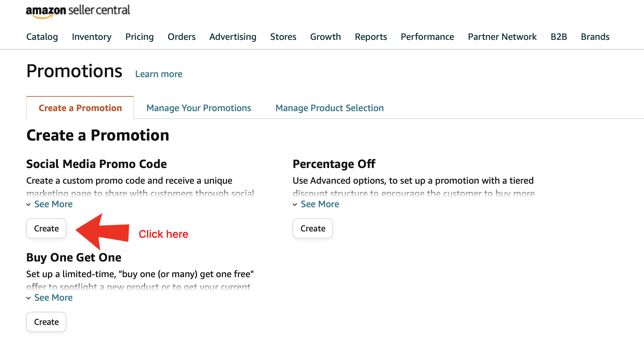Open the Learn more link
This screenshot has height=351, width=644.
[159, 74]
